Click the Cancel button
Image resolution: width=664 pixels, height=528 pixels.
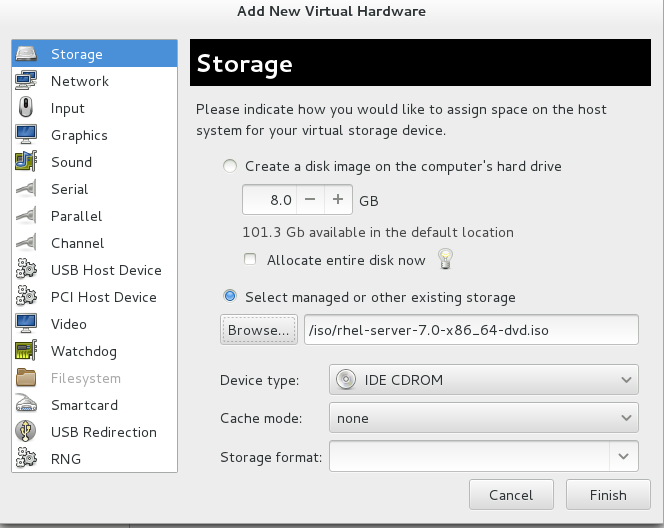(x=511, y=495)
